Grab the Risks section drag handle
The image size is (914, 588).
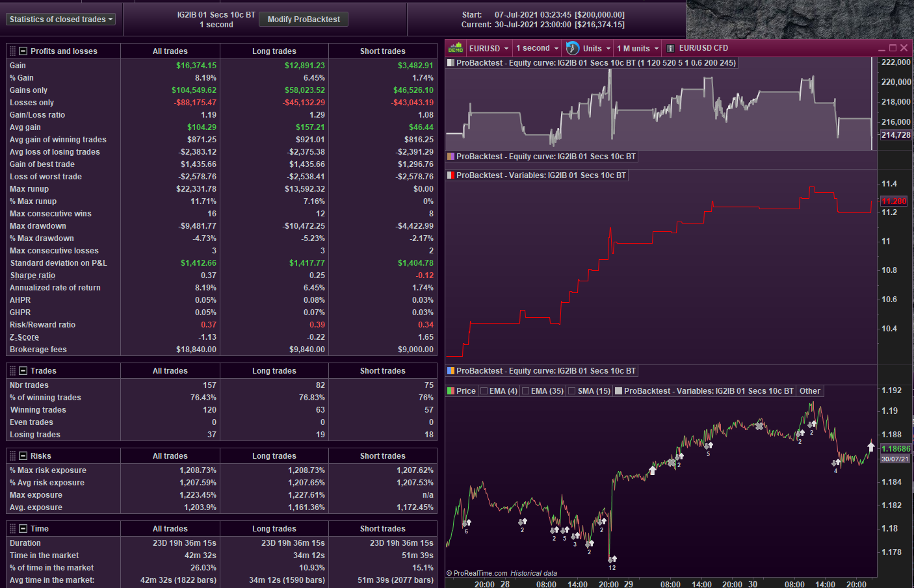click(x=12, y=455)
